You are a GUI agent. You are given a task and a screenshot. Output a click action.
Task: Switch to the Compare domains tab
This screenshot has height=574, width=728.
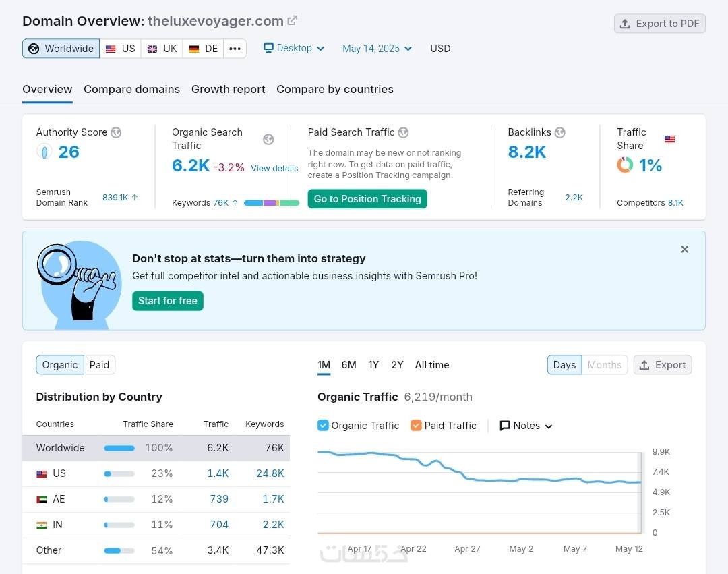131,89
